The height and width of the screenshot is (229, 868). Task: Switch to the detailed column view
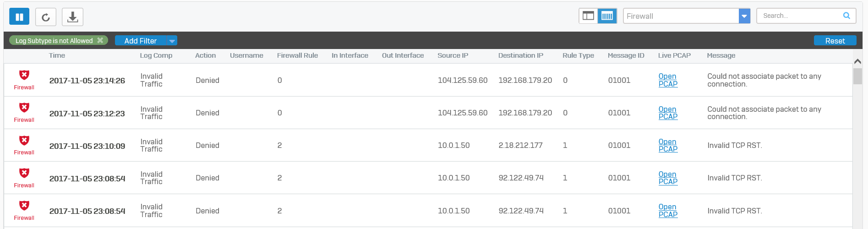pos(607,16)
